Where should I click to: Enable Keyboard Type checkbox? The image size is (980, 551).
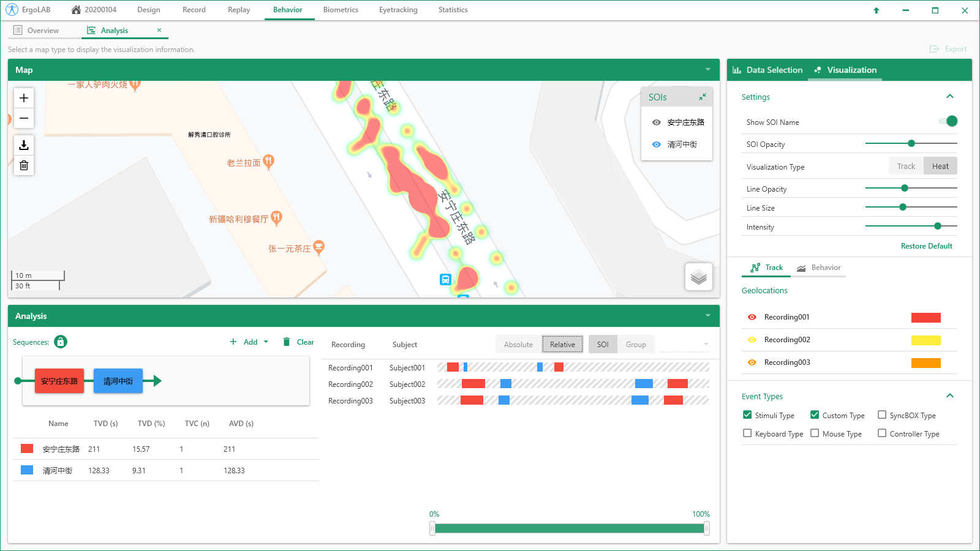tap(747, 433)
